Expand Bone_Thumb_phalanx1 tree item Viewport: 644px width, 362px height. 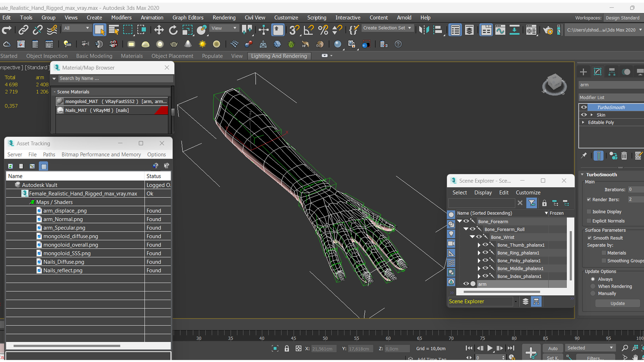click(479, 245)
